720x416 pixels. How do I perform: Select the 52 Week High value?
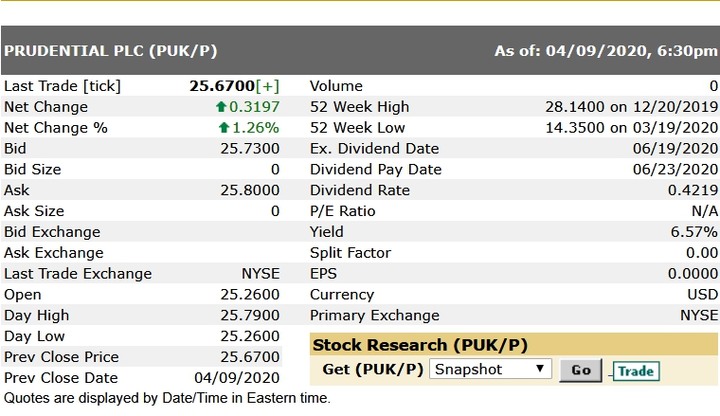[x=631, y=107]
